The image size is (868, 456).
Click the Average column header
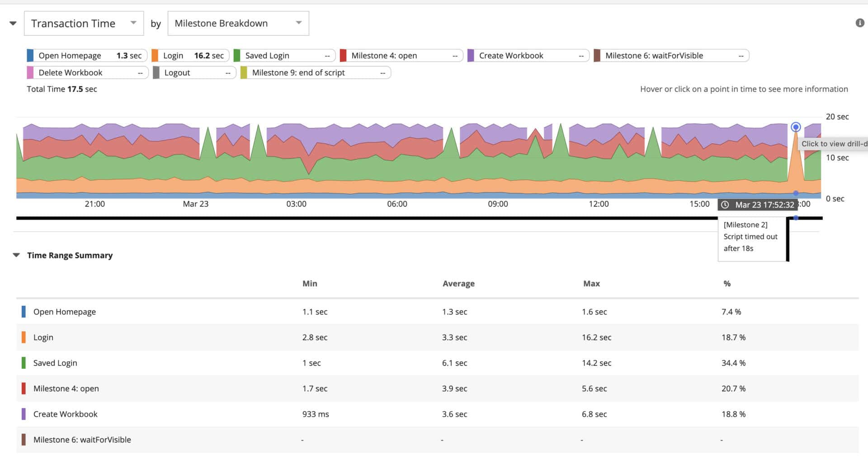point(458,283)
